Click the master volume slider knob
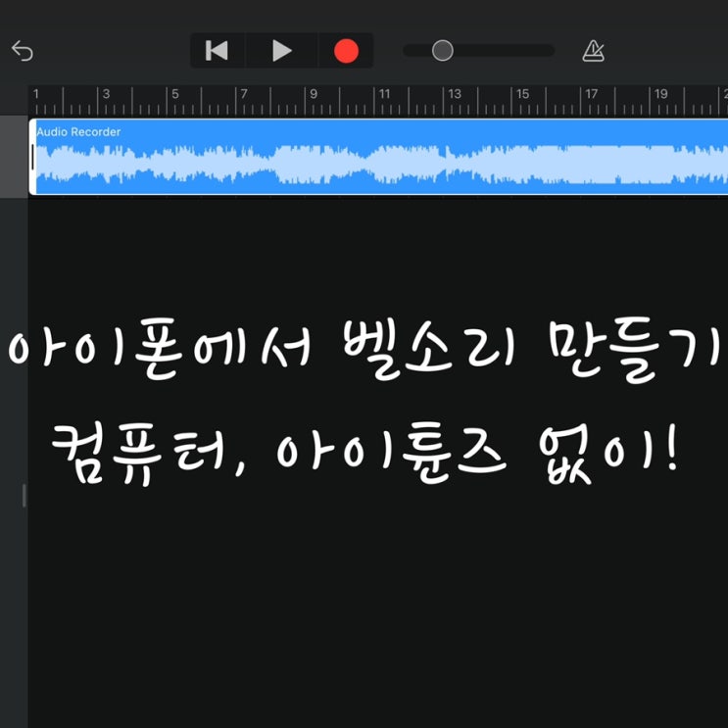Screen dimensions: 728x728 pyautogui.click(x=443, y=51)
